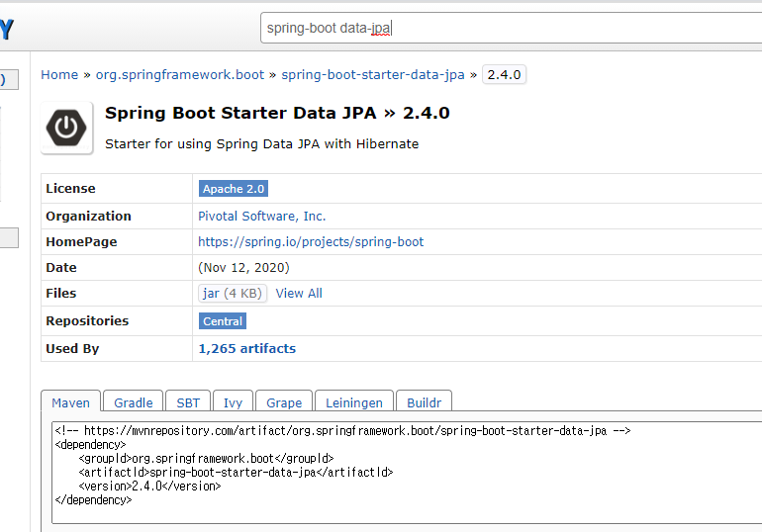This screenshot has height=532, width=762.
Task: Click the 'Files' row label
Action: (61, 293)
